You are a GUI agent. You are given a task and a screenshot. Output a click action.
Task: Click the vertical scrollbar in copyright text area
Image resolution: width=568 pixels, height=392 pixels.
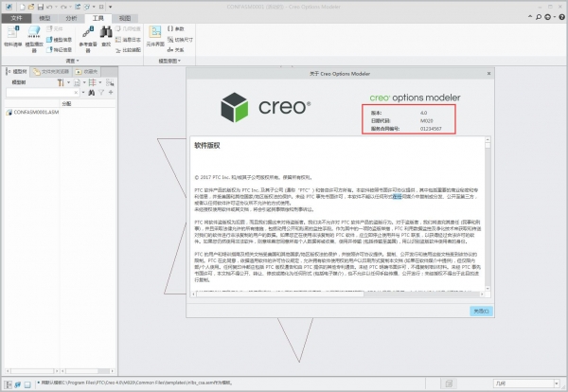488,214
